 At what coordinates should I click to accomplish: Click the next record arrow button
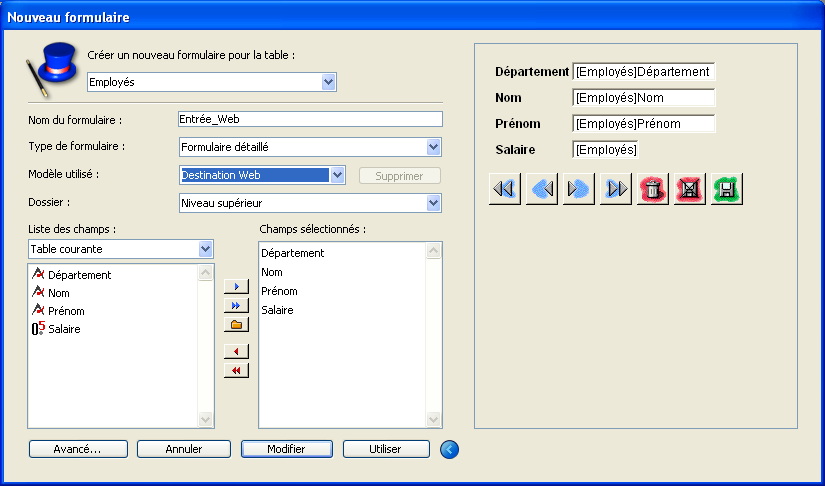579,189
